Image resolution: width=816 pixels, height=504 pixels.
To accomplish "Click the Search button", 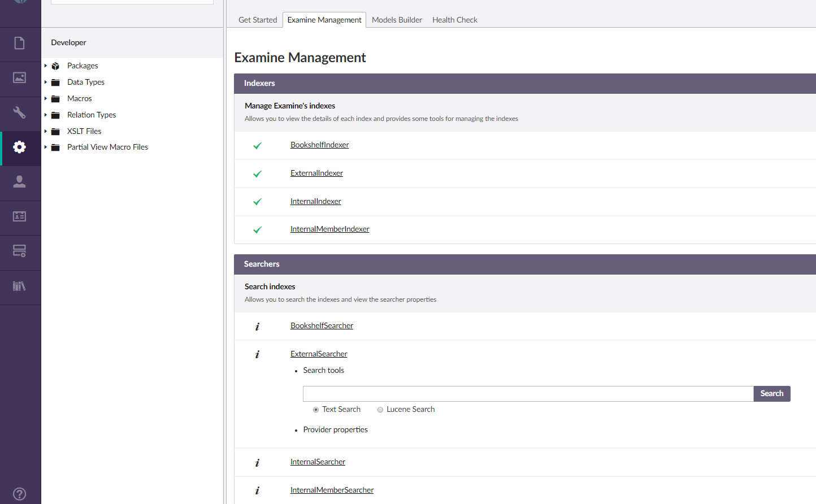I will click(x=772, y=394).
